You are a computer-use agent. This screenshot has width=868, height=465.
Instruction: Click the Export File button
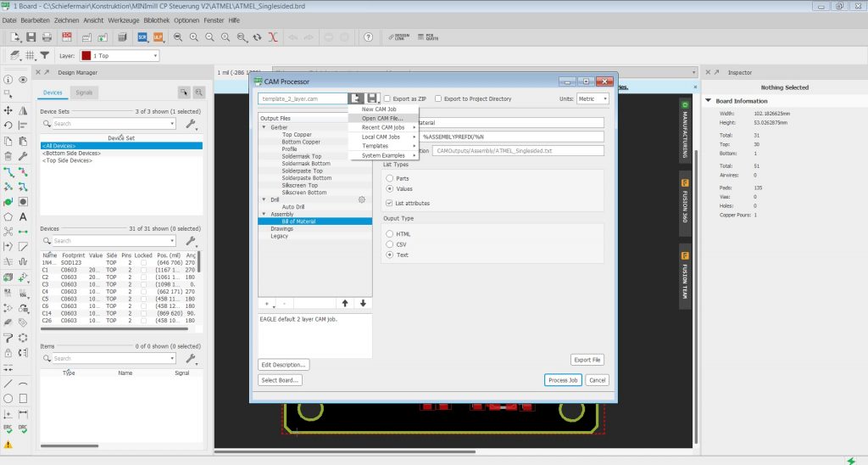click(x=587, y=360)
